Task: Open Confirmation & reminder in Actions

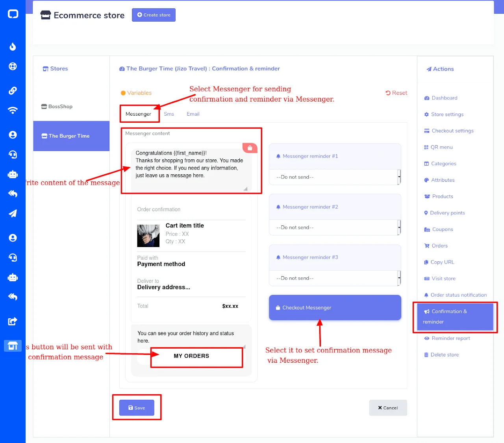Action: click(x=455, y=317)
